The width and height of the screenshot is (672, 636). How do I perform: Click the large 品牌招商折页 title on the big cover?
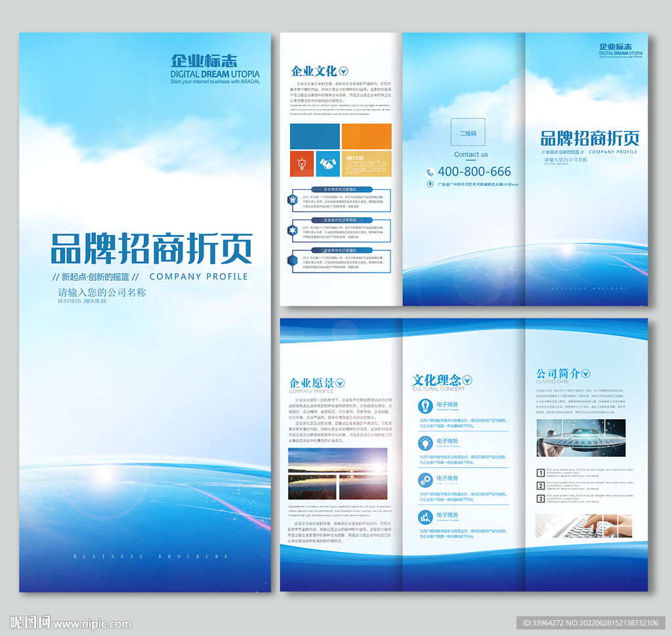coord(152,249)
